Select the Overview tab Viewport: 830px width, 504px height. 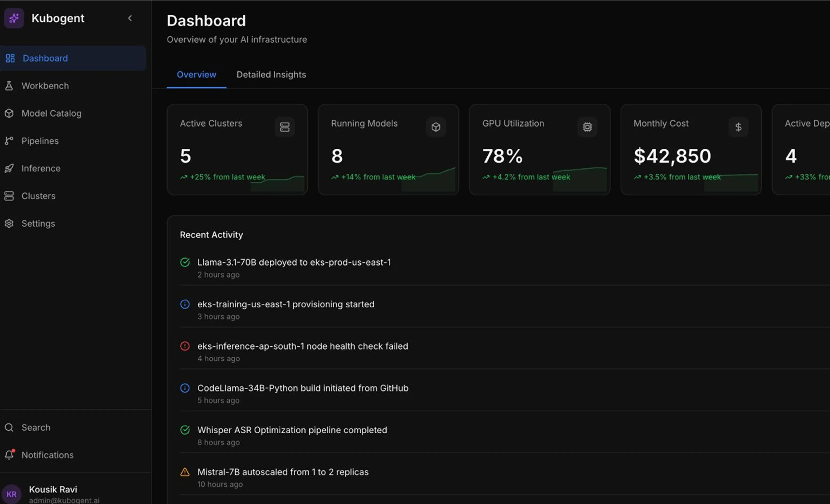pos(196,75)
